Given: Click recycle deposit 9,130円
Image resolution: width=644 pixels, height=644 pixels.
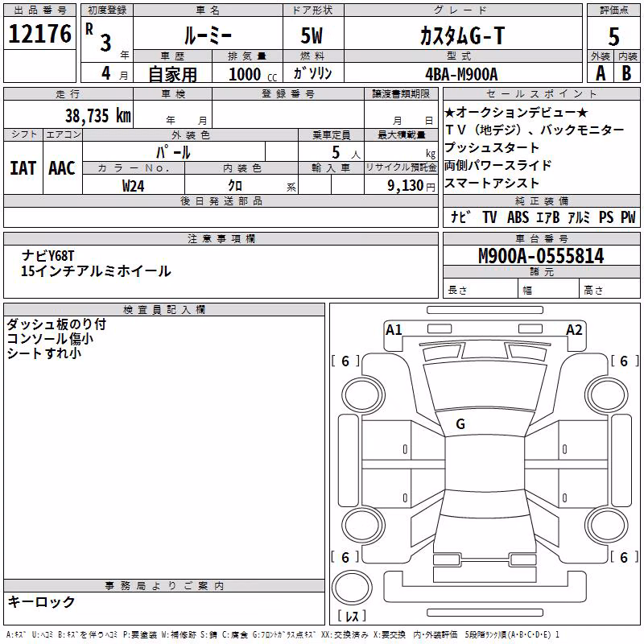Looking at the screenshot, I should (411, 186).
